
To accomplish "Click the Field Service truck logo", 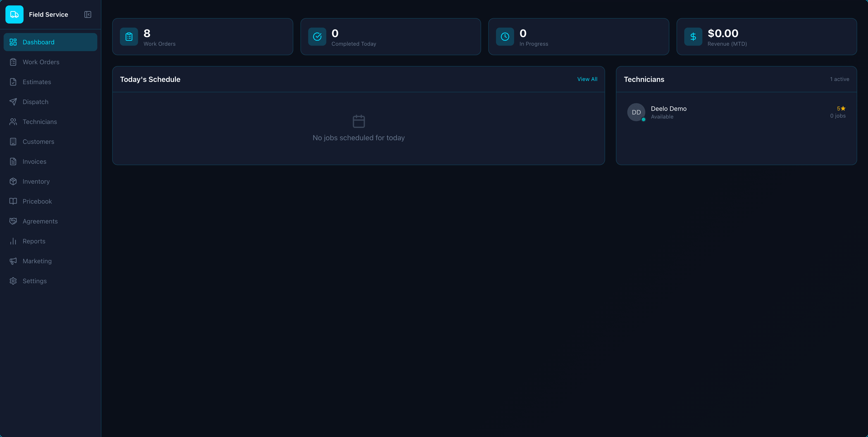I will [14, 14].
